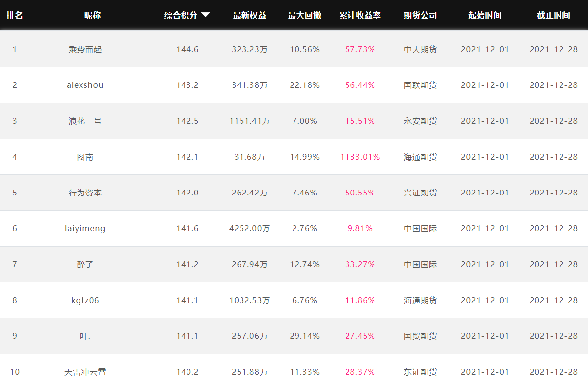Click the return rate 15.51%
This screenshot has width=588, height=388.
360,121
